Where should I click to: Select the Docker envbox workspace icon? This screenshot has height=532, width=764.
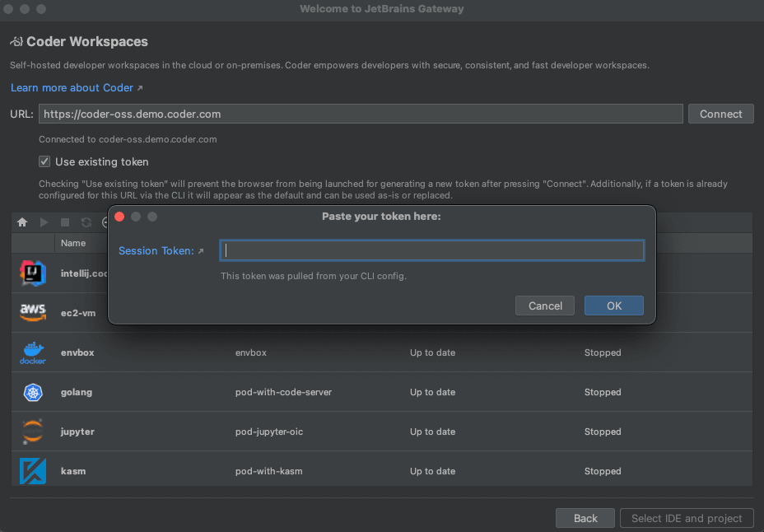pyautogui.click(x=33, y=352)
